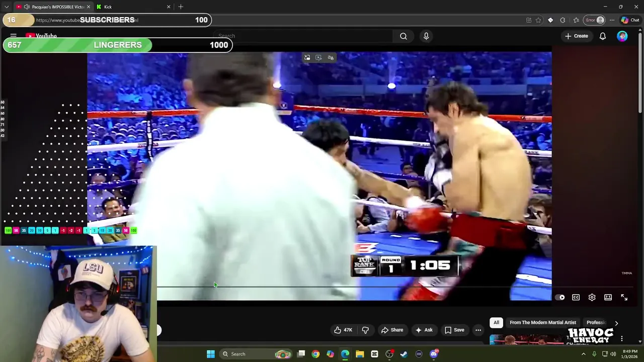The height and width of the screenshot is (362, 644).
Task: Open the browser extensions puzzle icon
Action: 563,20
